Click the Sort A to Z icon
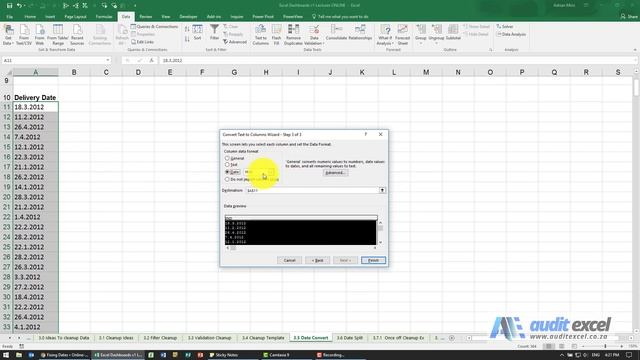Image resolution: width=640 pixels, height=360 pixels. click(187, 29)
